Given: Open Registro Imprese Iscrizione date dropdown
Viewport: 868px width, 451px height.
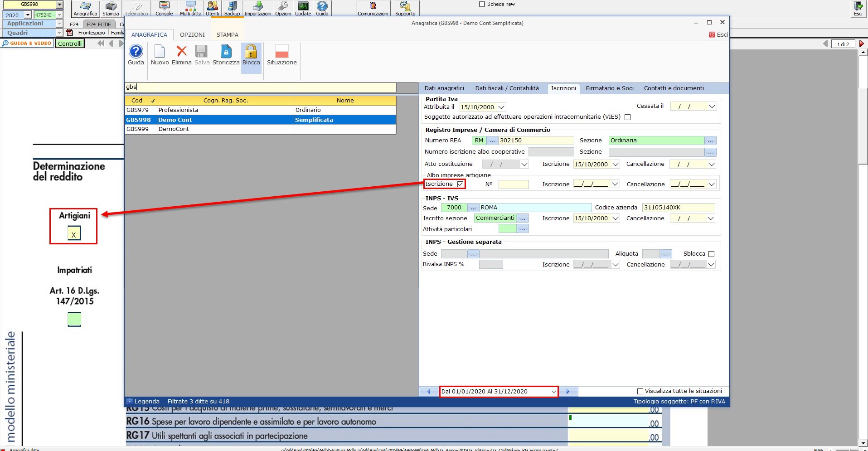Looking at the screenshot, I should [x=616, y=165].
